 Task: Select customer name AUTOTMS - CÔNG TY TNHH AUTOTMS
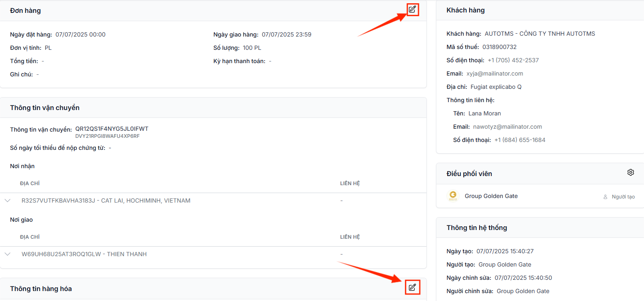[540, 34]
